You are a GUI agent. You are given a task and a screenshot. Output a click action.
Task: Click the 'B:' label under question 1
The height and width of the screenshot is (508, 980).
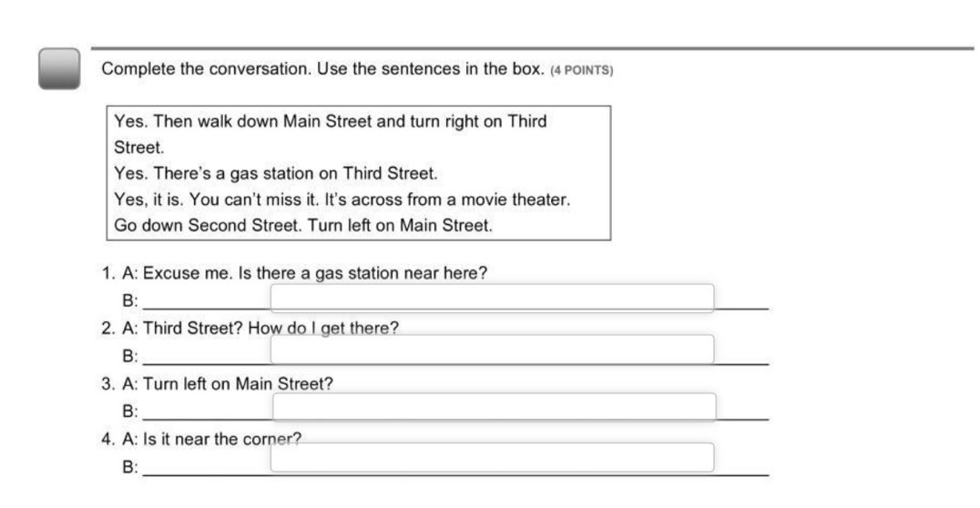click(x=129, y=300)
